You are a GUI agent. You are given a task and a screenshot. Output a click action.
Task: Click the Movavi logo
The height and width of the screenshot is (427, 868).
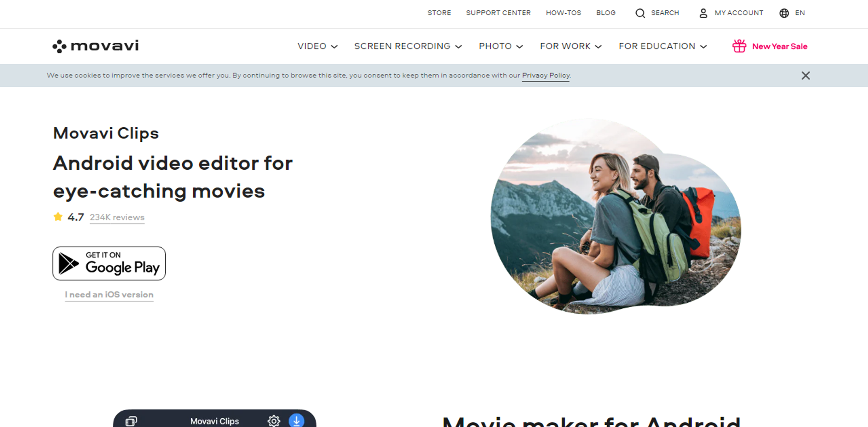tap(95, 46)
